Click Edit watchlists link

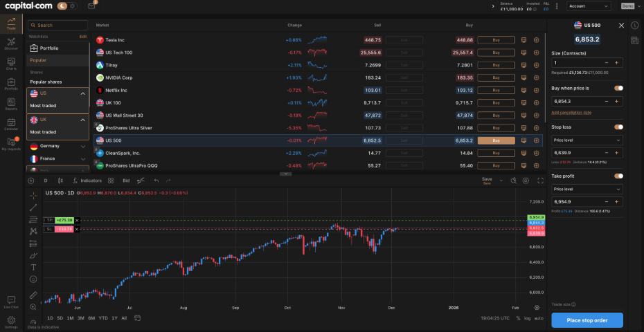[83, 37]
